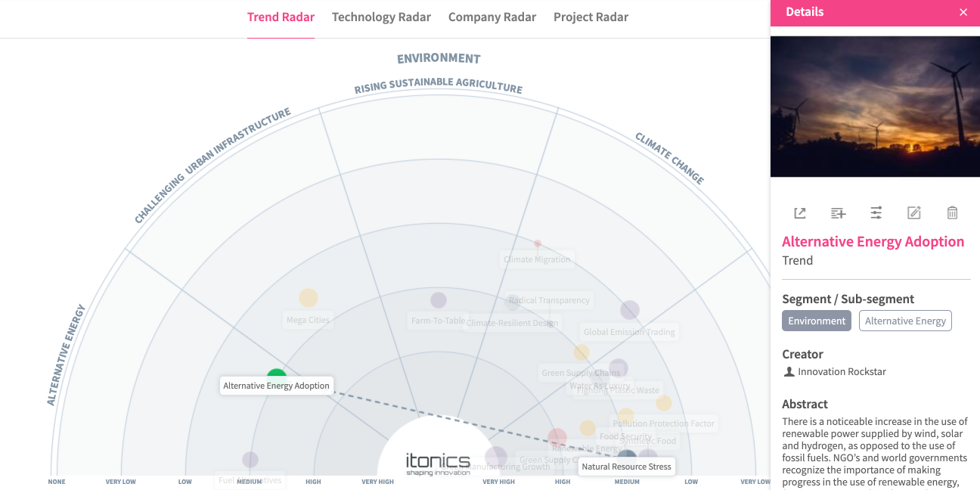Open the Company Radar tab
The image size is (980, 490).
point(492,17)
